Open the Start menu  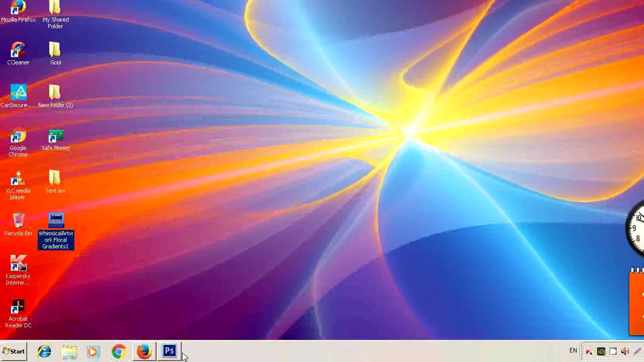[14, 351]
